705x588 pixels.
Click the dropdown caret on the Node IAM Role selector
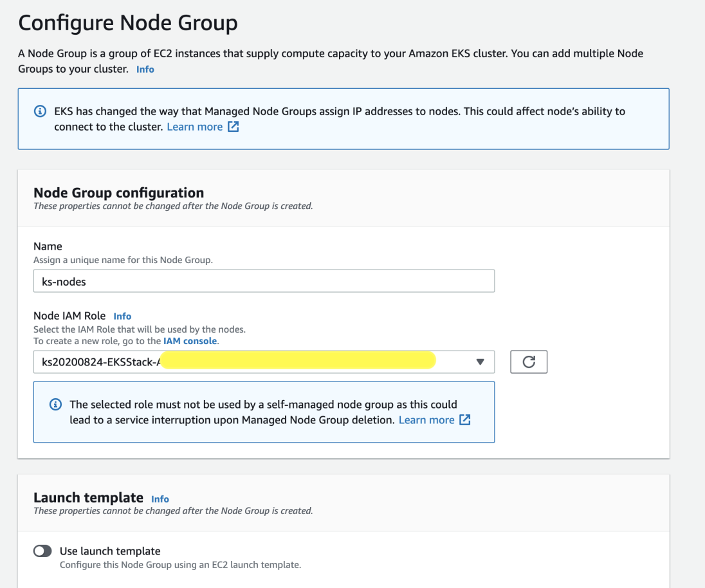click(x=480, y=362)
